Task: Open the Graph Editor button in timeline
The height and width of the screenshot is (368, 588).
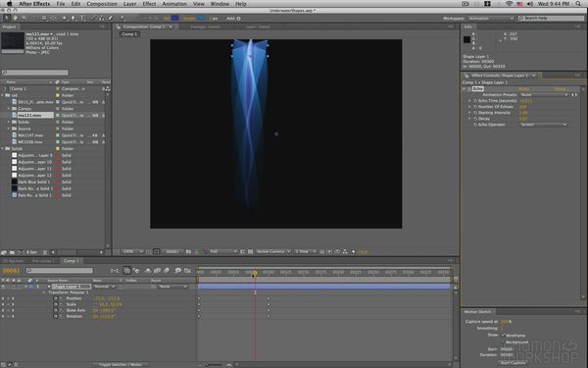Action: click(x=187, y=271)
